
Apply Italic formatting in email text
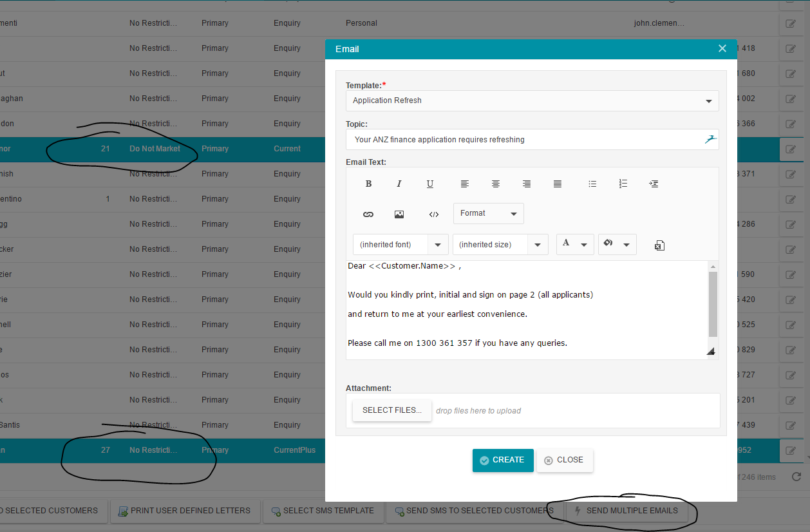click(x=399, y=184)
